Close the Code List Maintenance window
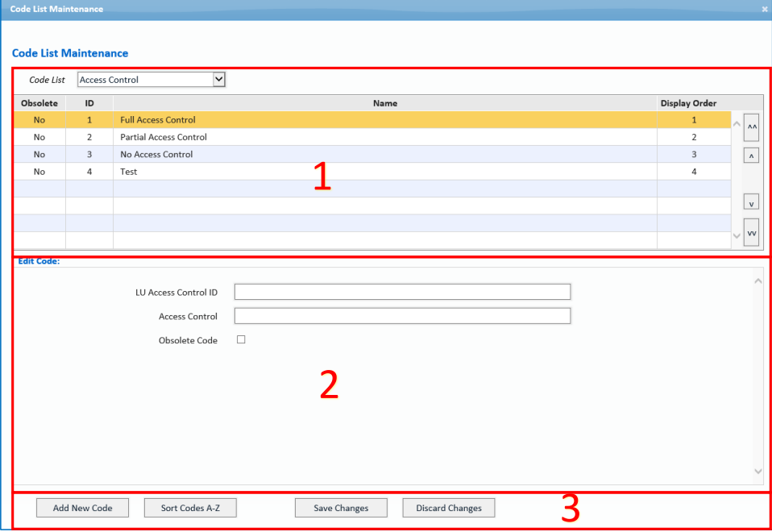The image size is (772, 532). tap(764, 9)
